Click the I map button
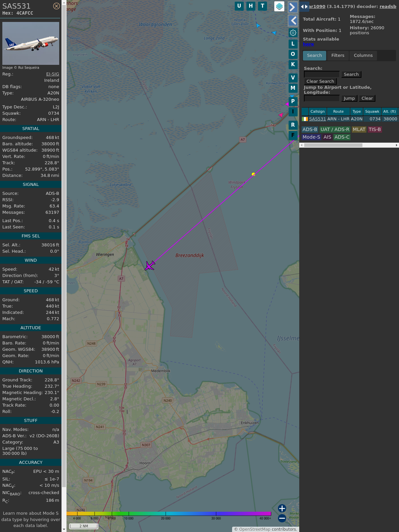Screen dimensions: 399x532 tap(293, 112)
